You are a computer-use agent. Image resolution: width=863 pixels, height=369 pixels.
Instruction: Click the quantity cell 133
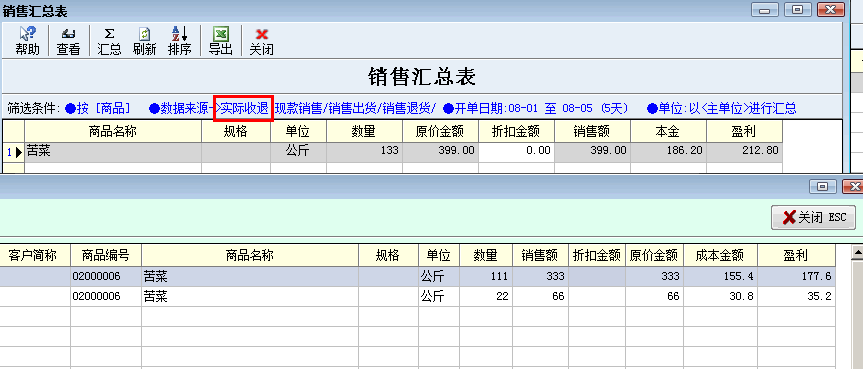[x=364, y=152]
